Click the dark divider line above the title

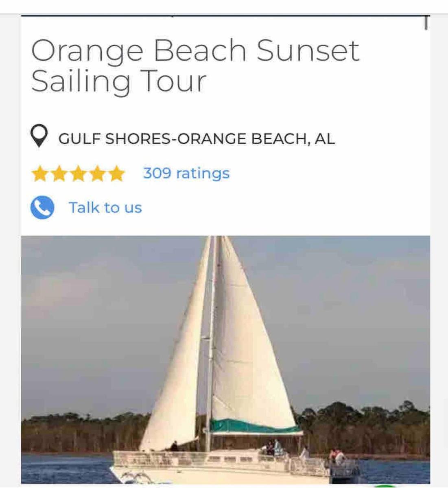point(225,16)
